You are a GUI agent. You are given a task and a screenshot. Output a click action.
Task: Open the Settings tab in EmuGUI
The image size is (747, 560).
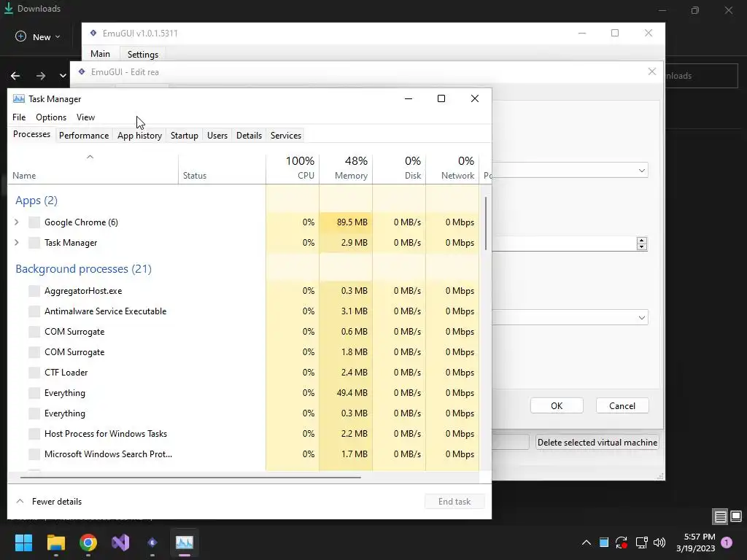[x=143, y=54]
